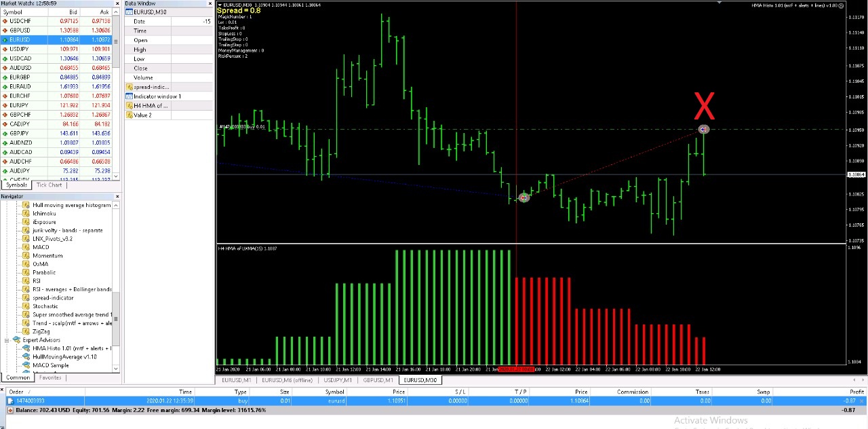The width and height of the screenshot is (868, 429).
Task: Click the EURUSD up arrow icon
Action: pos(5,40)
